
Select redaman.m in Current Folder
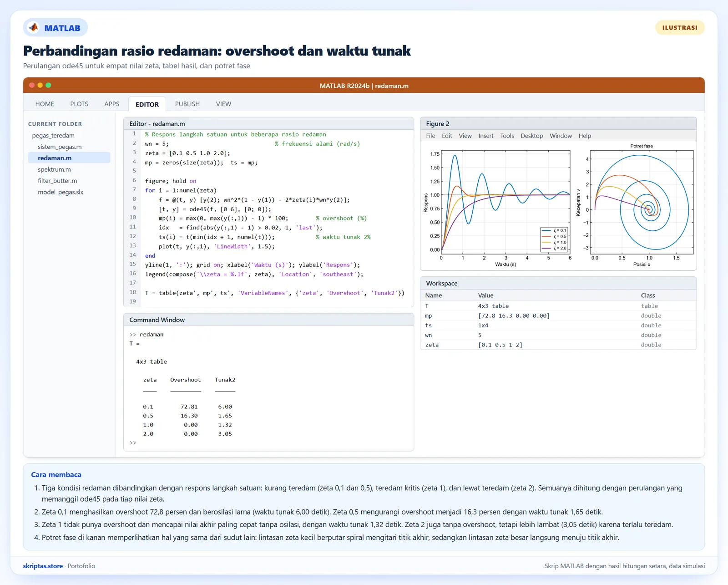click(x=69, y=158)
